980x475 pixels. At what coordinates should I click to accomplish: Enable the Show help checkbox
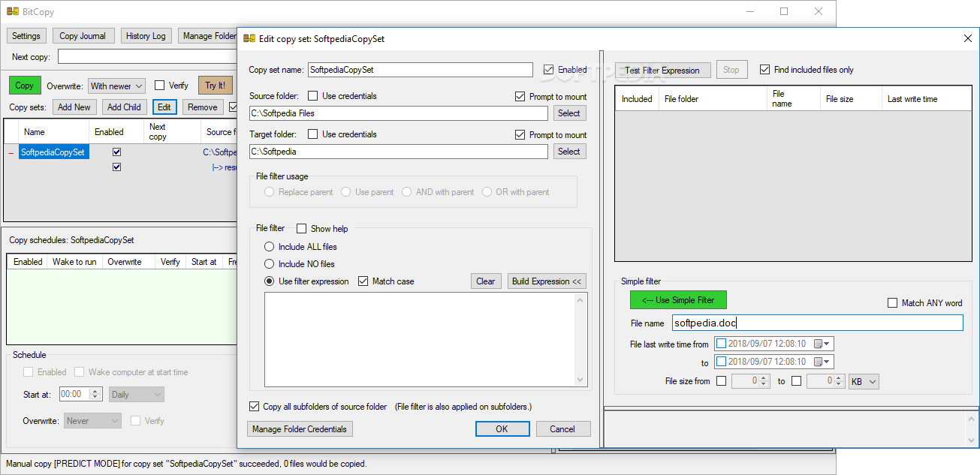301,229
